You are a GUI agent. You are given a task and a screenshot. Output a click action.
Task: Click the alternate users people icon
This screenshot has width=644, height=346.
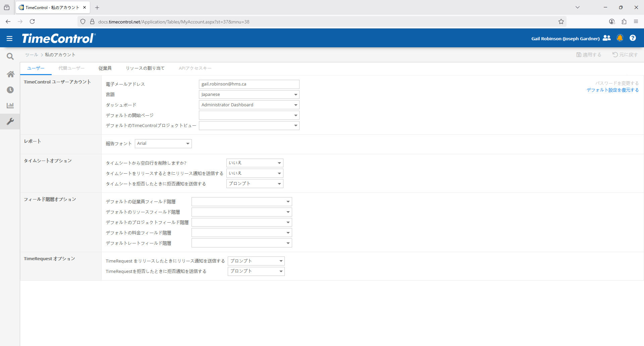click(x=606, y=38)
